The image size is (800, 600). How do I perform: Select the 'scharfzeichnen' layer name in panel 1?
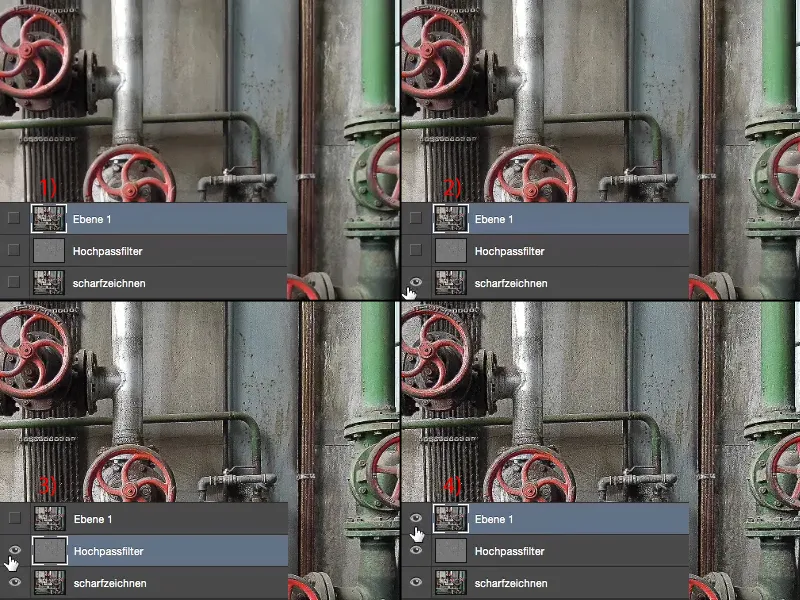(109, 283)
